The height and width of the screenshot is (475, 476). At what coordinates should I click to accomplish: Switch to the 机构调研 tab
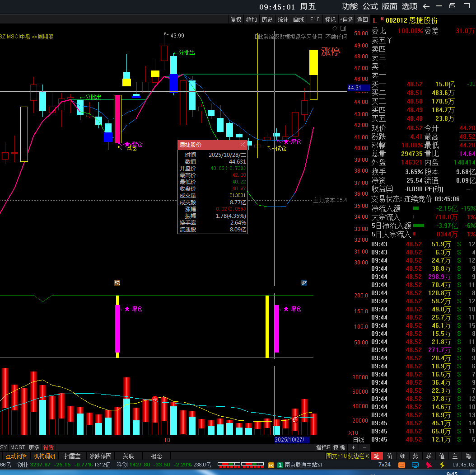click(43, 456)
